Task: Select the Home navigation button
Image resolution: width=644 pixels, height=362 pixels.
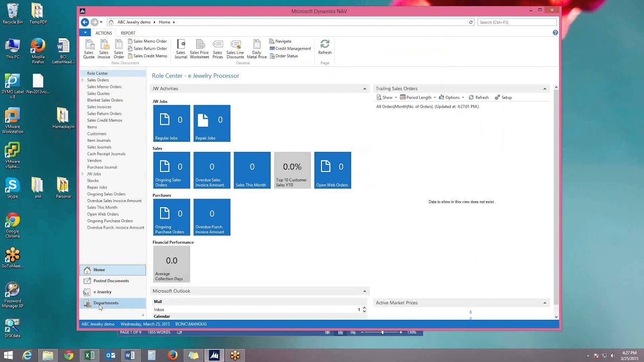Action: tap(113, 270)
